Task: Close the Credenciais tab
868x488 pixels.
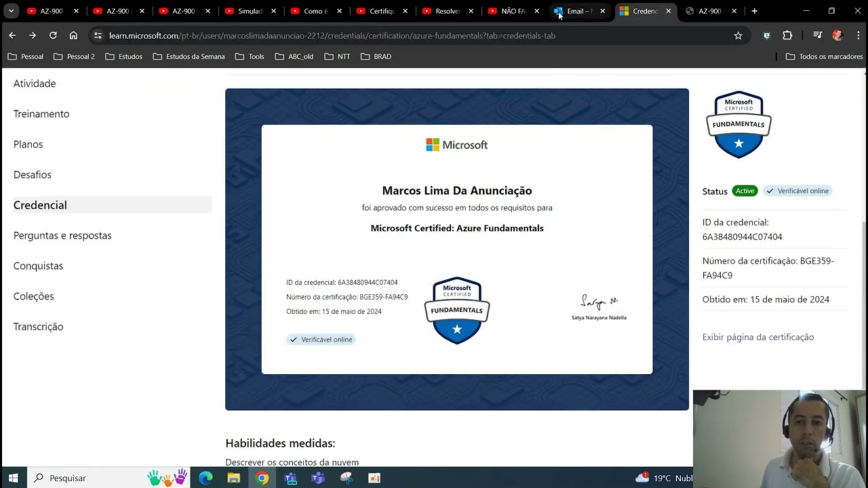Action: 668,11
